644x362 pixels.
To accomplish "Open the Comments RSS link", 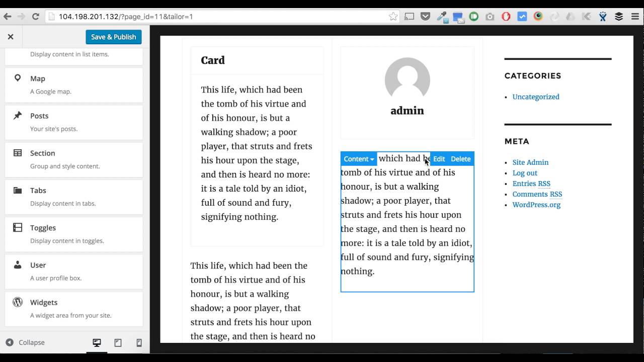I will click(537, 194).
